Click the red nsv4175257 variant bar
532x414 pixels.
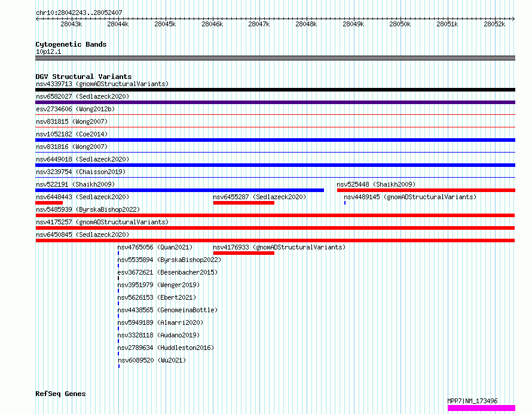pos(275,228)
